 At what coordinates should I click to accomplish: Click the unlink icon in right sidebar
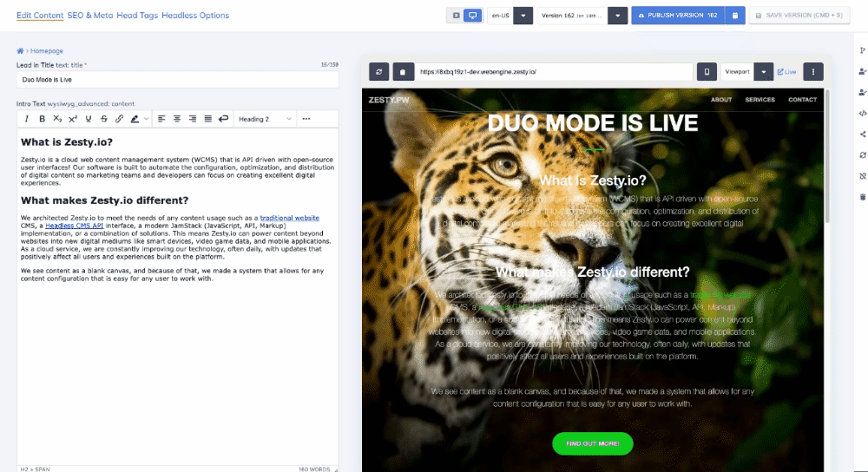coord(863,176)
